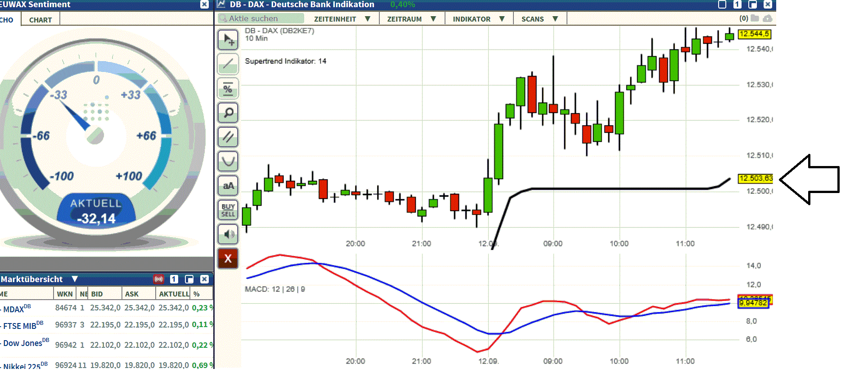868x382 pixels.
Task: Click the yellow 12.503,63 supertrend value label
Action: 756,178
